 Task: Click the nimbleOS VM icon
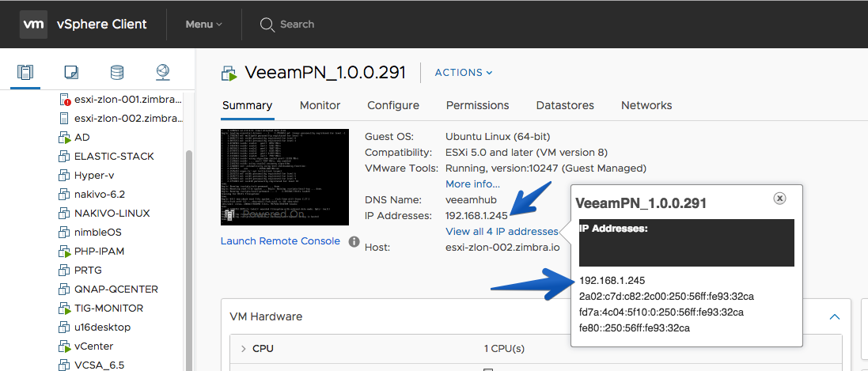[x=63, y=232]
